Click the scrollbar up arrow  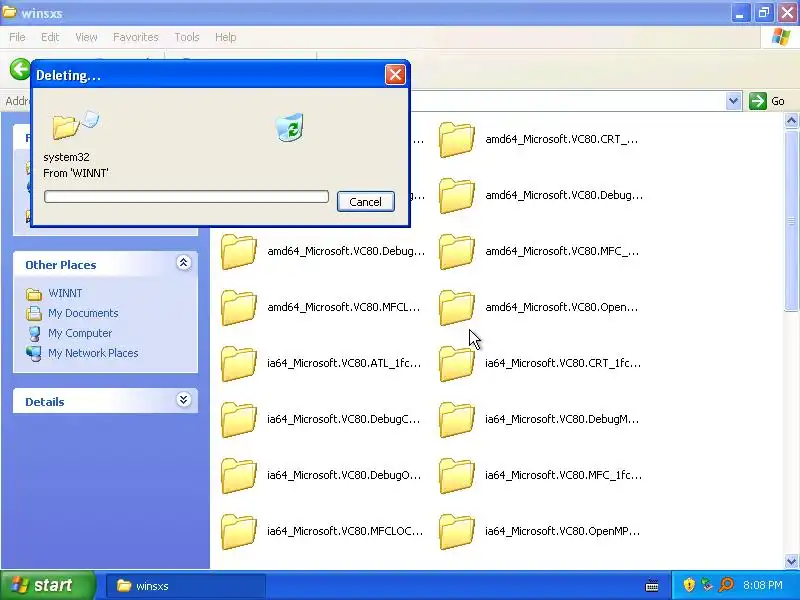(x=791, y=121)
